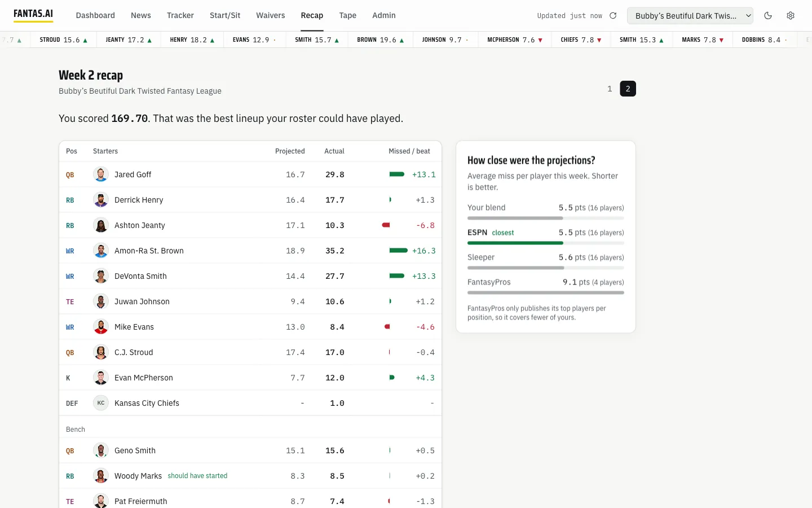Screen dimensions: 812x508
Task: Click Evan McPherson's avatar
Action: [x=101, y=378]
